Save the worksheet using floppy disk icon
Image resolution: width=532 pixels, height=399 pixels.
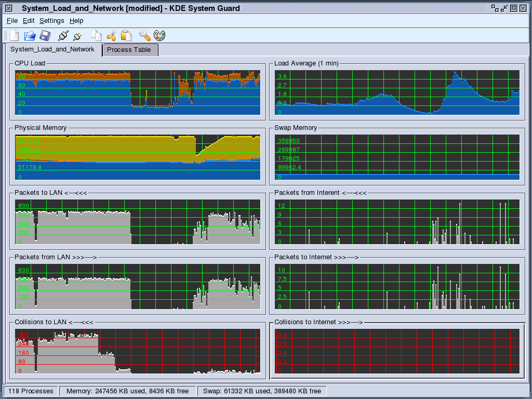[45, 35]
